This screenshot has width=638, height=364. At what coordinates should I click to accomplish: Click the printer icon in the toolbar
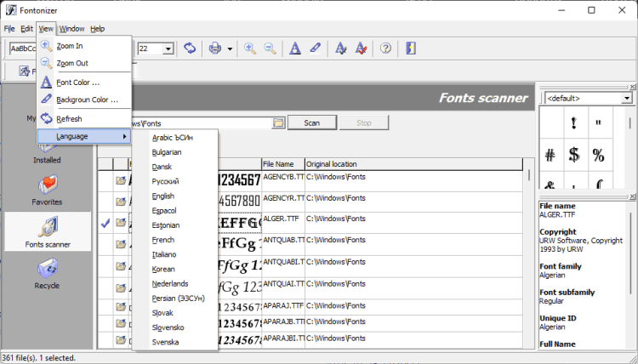(x=216, y=48)
